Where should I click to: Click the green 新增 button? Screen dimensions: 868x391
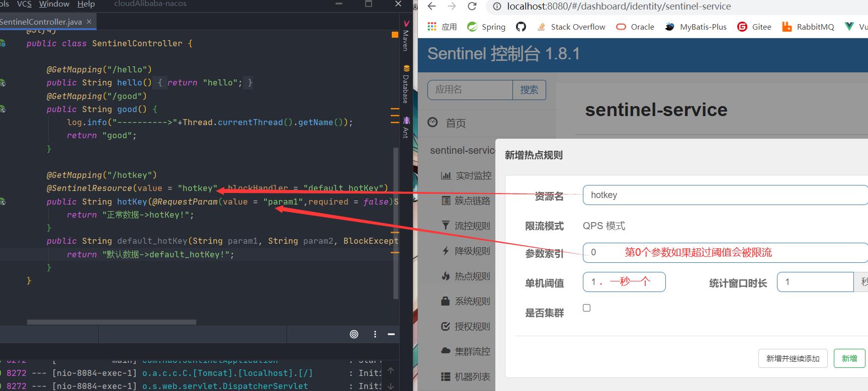click(849, 358)
